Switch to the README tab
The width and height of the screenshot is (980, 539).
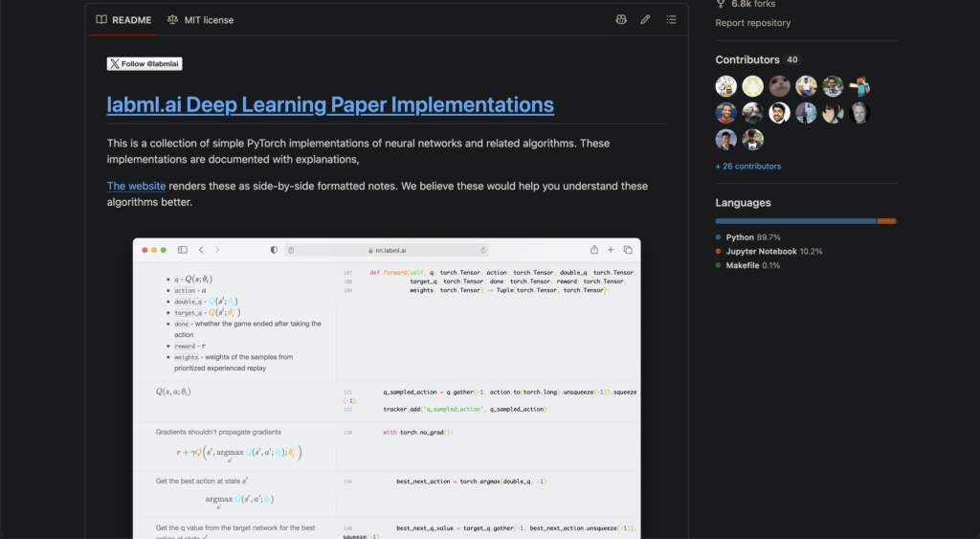click(x=123, y=19)
